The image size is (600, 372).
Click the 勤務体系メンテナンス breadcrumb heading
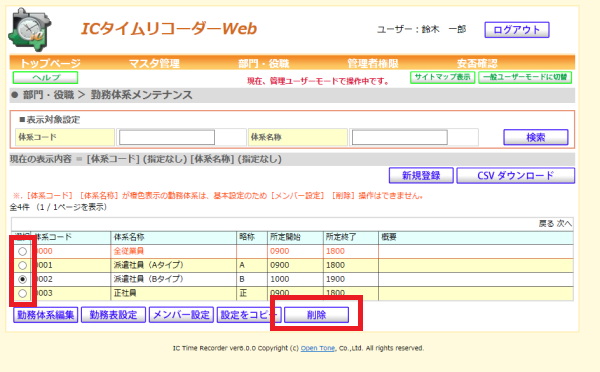(x=142, y=95)
